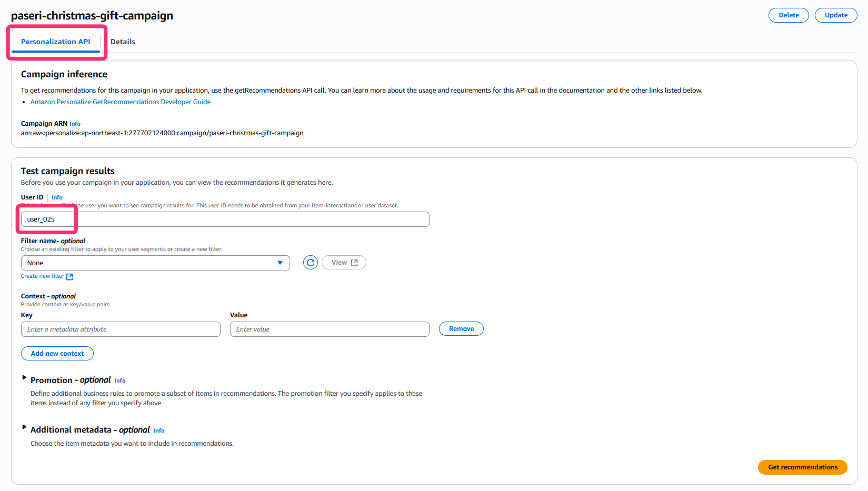Expand the Additional metadata section
Screen dimensions: 868x491
[x=24, y=427]
